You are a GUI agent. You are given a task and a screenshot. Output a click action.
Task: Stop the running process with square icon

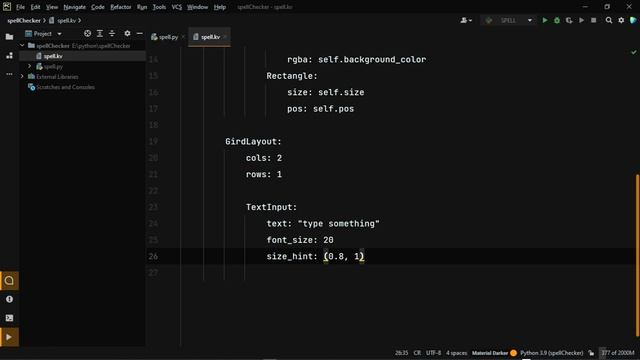click(593, 20)
